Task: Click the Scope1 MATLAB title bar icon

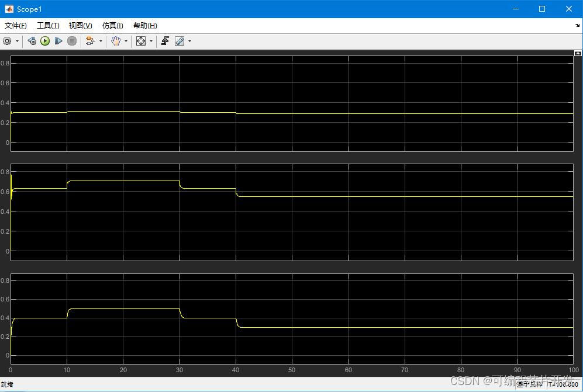Action: coord(9,9)
